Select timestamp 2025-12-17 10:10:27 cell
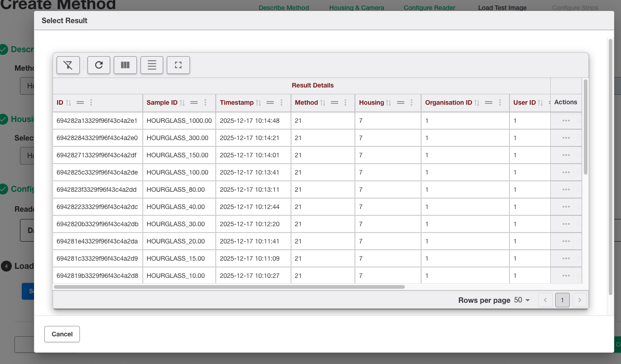Screen dimensions: 621x364 pos(253,276)
